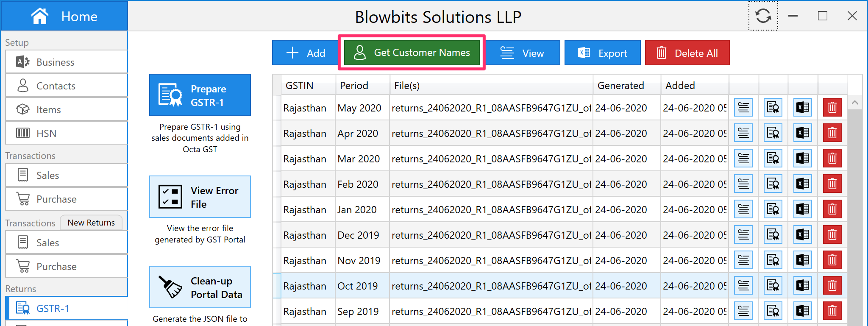868x326 pixels.
Task: Open details list for Feb 2020 row
Action: (x=743, y=184)
